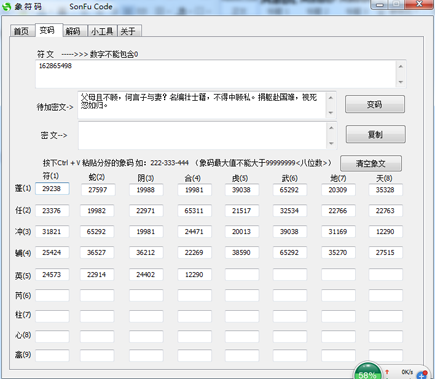435x379 pixels.
Task: Select cell containing 27597
Action: click(98, 190)
